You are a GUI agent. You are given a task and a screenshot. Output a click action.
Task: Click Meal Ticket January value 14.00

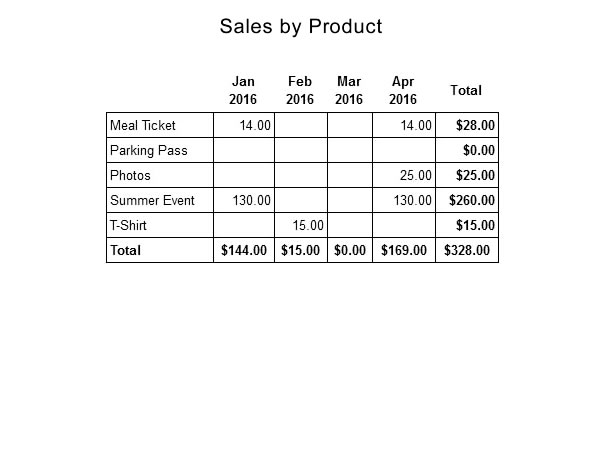pyautogui.click(x=255, y=125)
